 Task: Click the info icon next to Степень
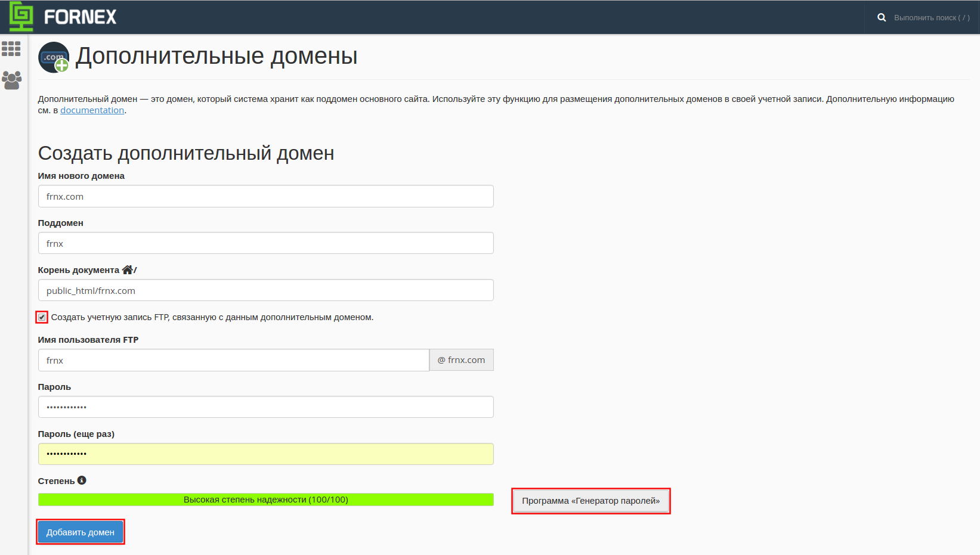coord(82,480)
